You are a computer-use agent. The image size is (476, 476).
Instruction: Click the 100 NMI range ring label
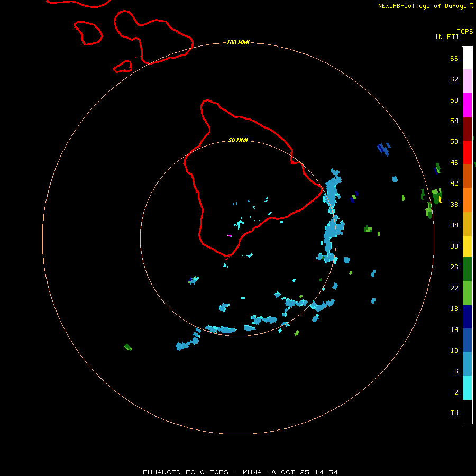click(x=238, y=42)
